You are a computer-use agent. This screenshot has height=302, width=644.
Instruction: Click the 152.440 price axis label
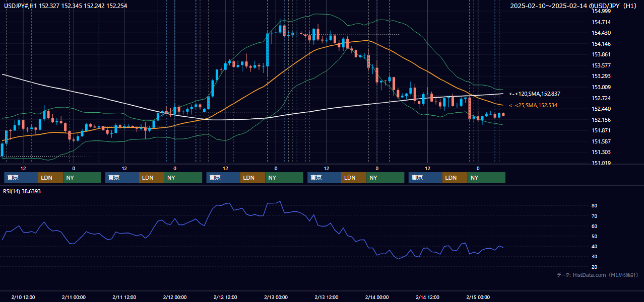pyautogui.click(x=601, y=109)
